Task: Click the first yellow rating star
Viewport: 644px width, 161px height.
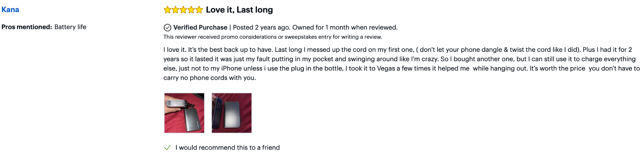Action: [x=167, y=10]
